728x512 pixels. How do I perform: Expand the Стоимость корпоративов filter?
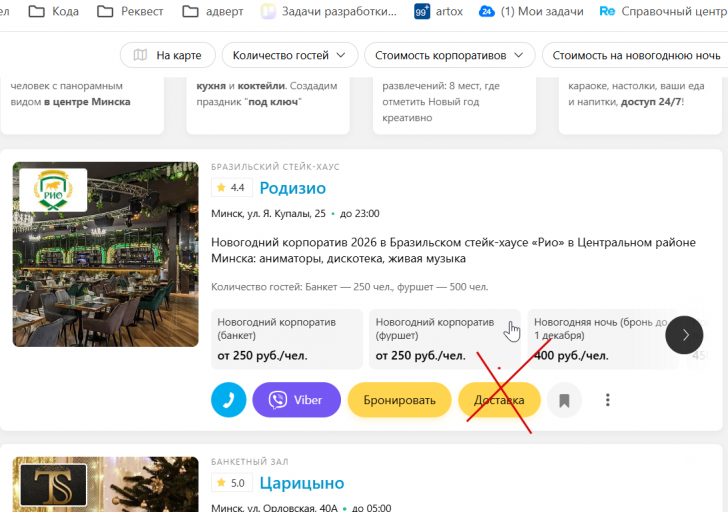pos(449,55)
